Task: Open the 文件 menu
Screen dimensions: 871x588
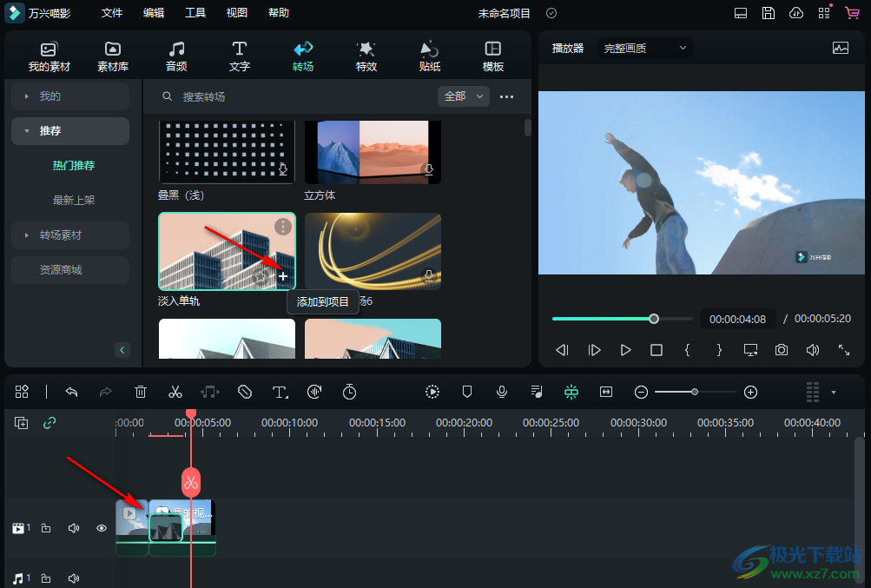Action: [112, 13]
